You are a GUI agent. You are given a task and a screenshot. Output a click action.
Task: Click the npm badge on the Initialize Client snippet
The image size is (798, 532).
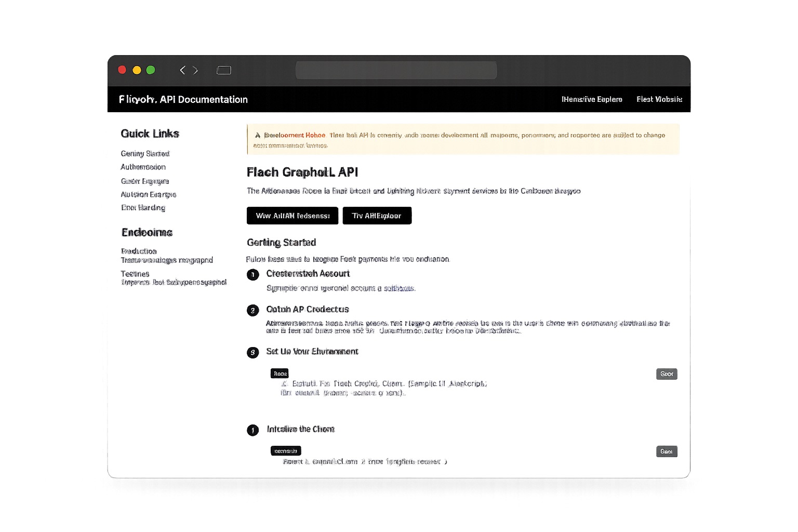[x=285, y=450]
